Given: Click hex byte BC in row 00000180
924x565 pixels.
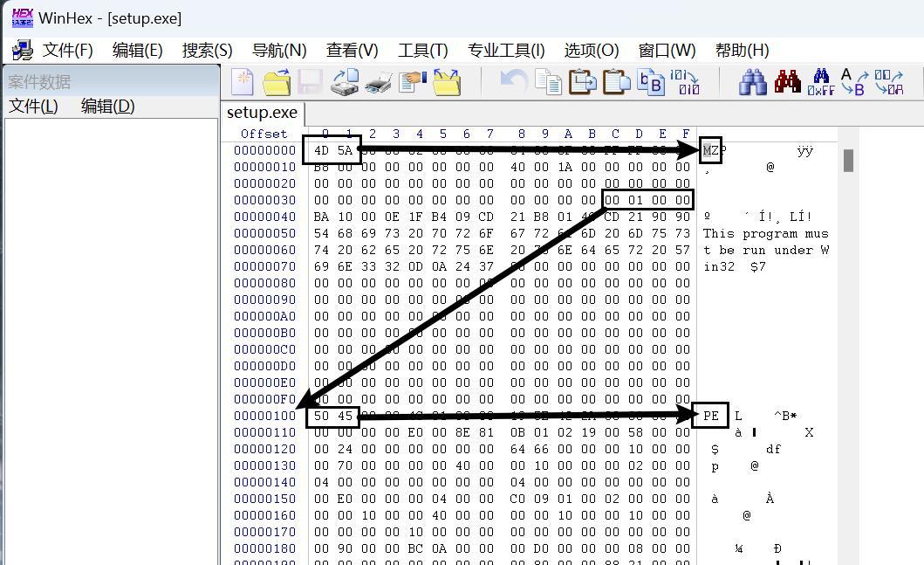Looking at the screenshot, I should pyautogui.click(x=415, y=549).
